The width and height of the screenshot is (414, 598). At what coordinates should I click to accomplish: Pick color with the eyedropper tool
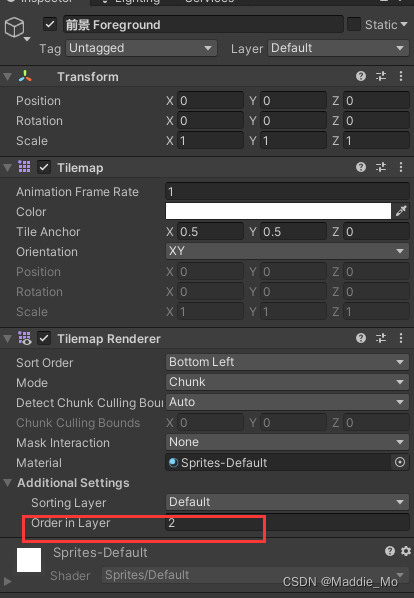point(401,211)
